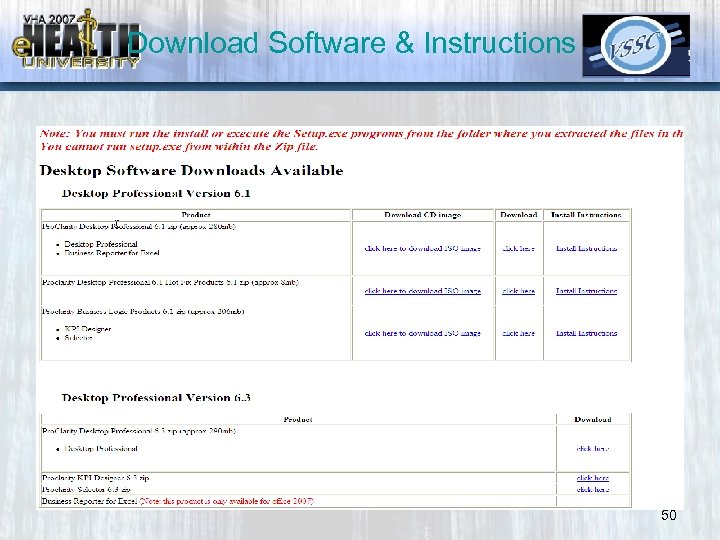Click ISO image link for 6.1 Hot Fix Products
Screen dimensions: 720x540
click(422, 291)
